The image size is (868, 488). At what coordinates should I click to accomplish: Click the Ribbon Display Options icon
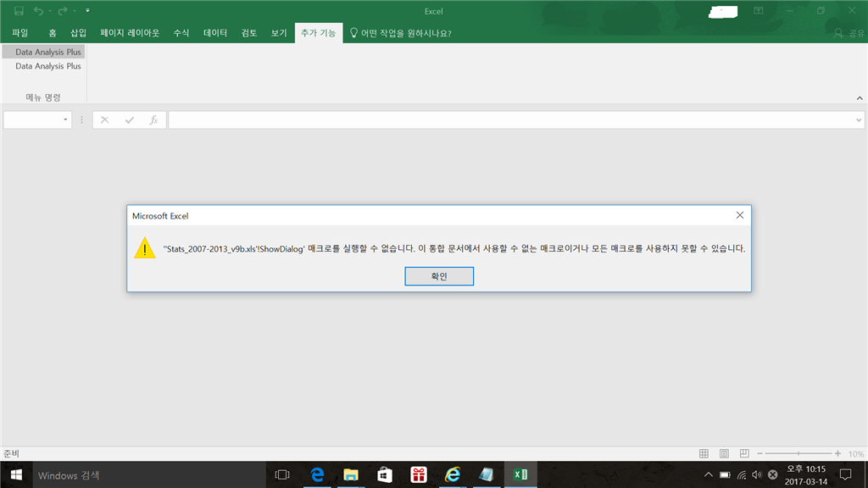[759, 10]
